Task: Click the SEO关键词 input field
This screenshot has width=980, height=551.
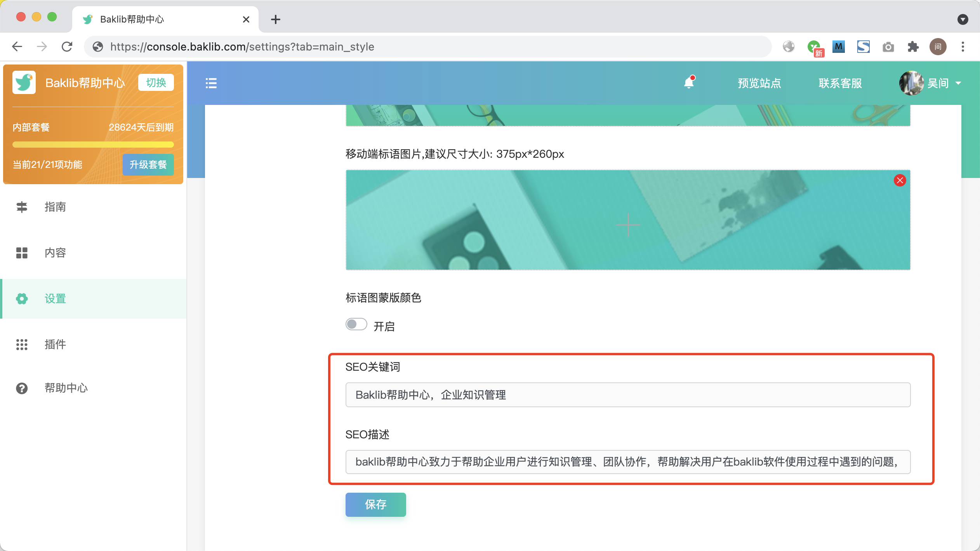Action: coord(628,395)
